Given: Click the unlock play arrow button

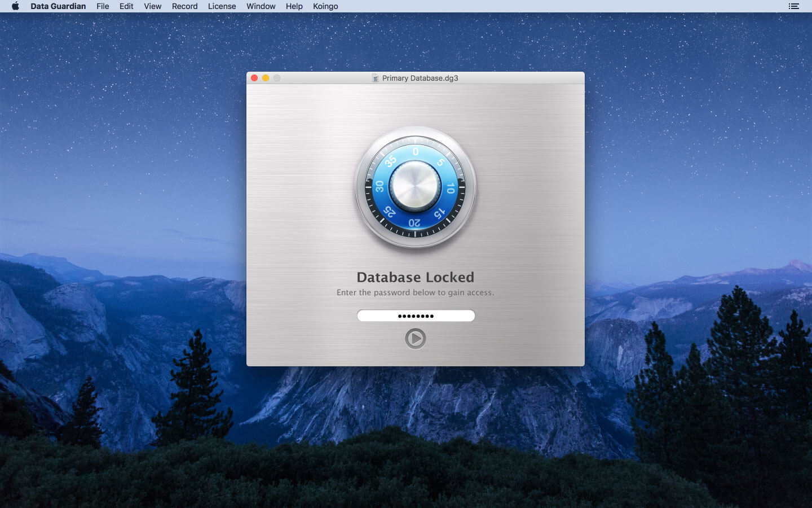Looking at the screenshot, I should pos(415,339).
